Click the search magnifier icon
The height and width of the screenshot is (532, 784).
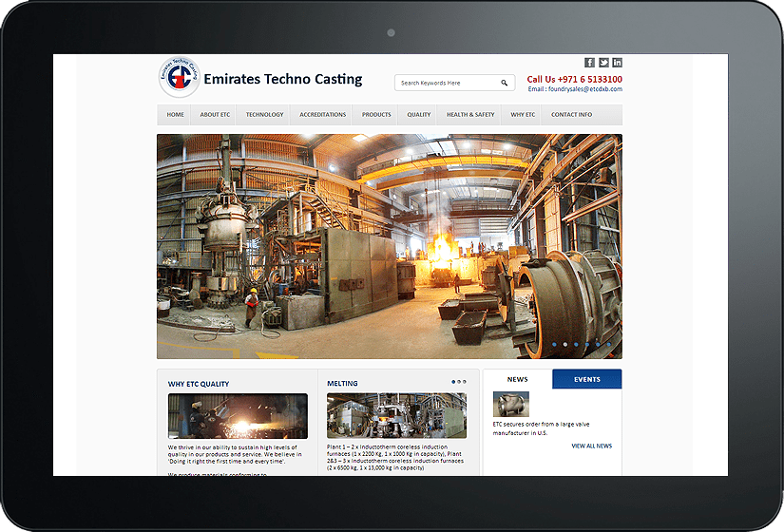[x=505, y=84]
